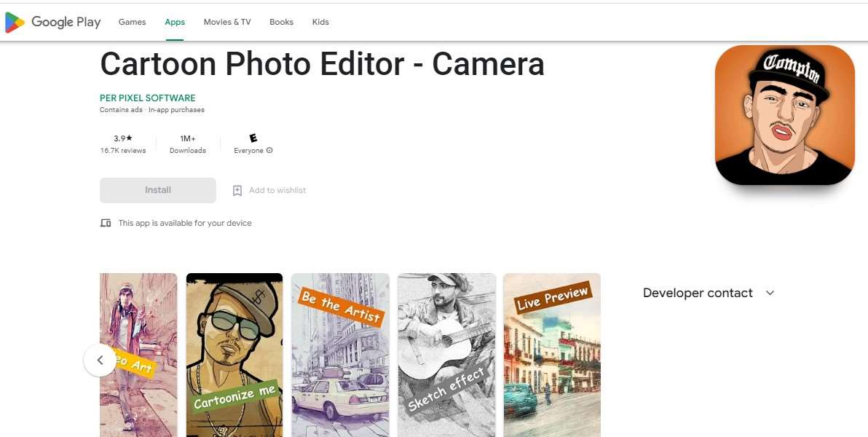Click the Everyone content rating label
868x437 pixels.
coord(248,151)
